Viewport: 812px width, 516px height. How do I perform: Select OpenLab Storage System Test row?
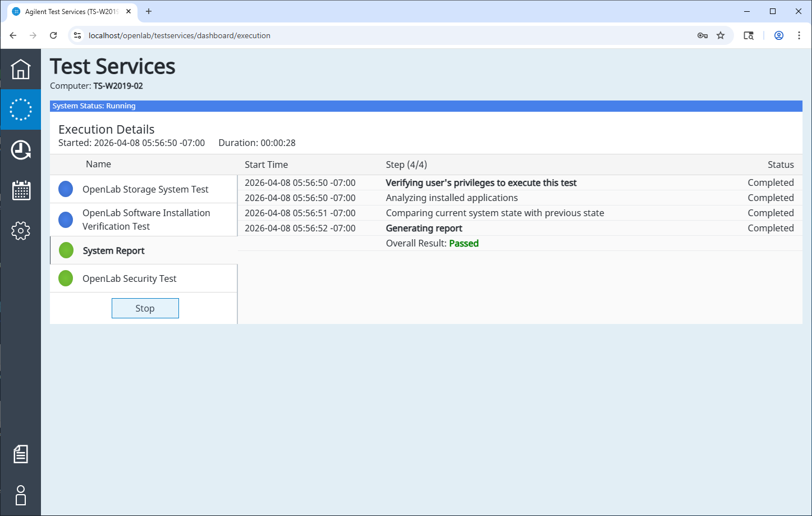click(x=144, y=189)
